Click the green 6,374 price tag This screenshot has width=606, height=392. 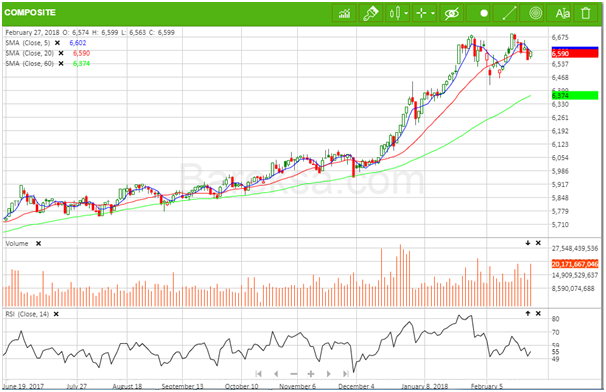(x=575, y=95)
